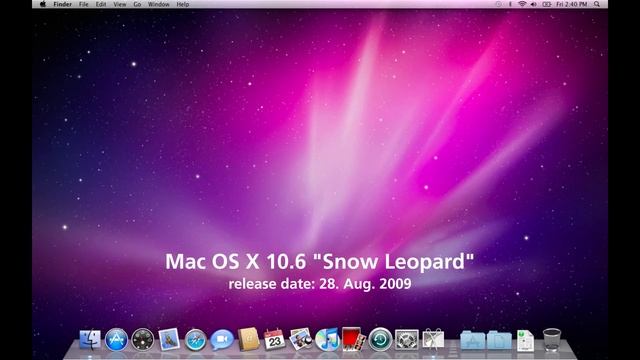Open the Edit menu
Screen dimensions: 640x360
(x=101, y=4)
